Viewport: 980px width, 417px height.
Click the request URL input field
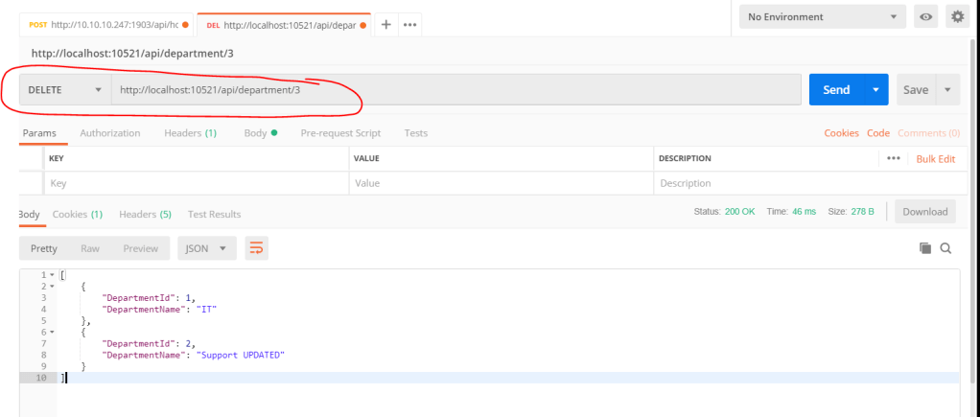(455, 90)
